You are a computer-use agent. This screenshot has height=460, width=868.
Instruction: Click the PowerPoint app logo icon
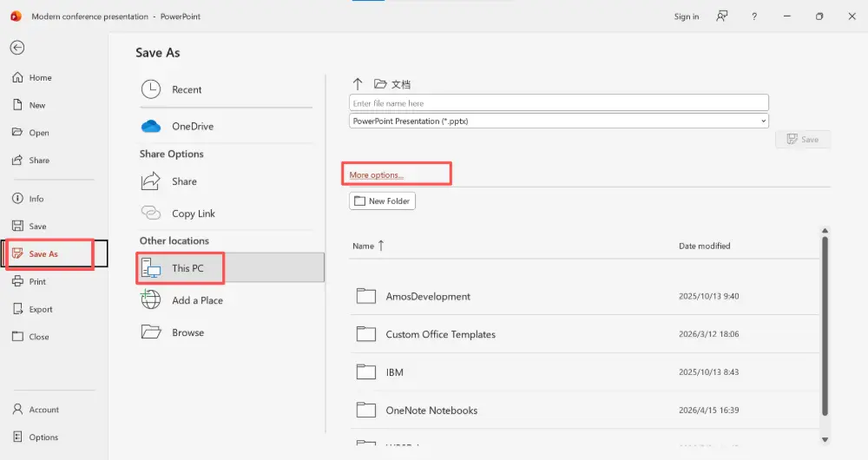click(16, 16)
